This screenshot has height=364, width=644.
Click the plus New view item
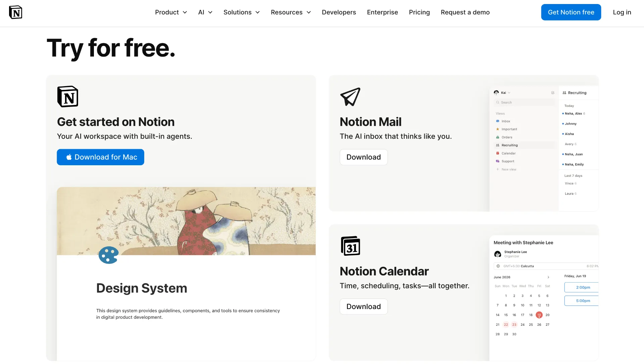pyautogui.click(x=506, y=170)
